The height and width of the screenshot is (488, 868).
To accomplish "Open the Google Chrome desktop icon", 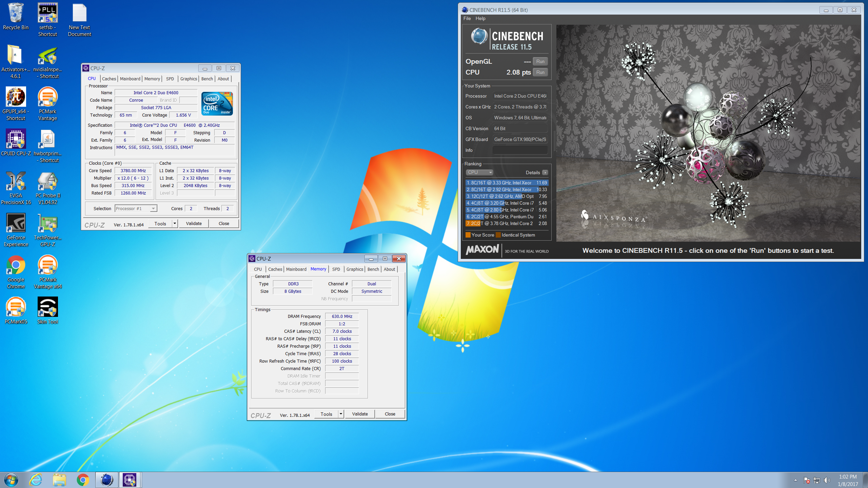I will [x=16, y=272].
